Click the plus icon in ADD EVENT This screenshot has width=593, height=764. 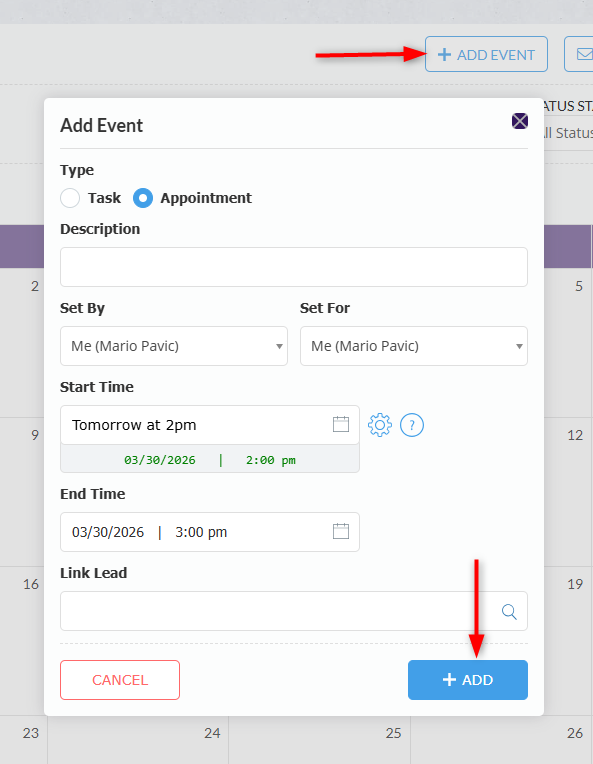(x=444, y=55)
